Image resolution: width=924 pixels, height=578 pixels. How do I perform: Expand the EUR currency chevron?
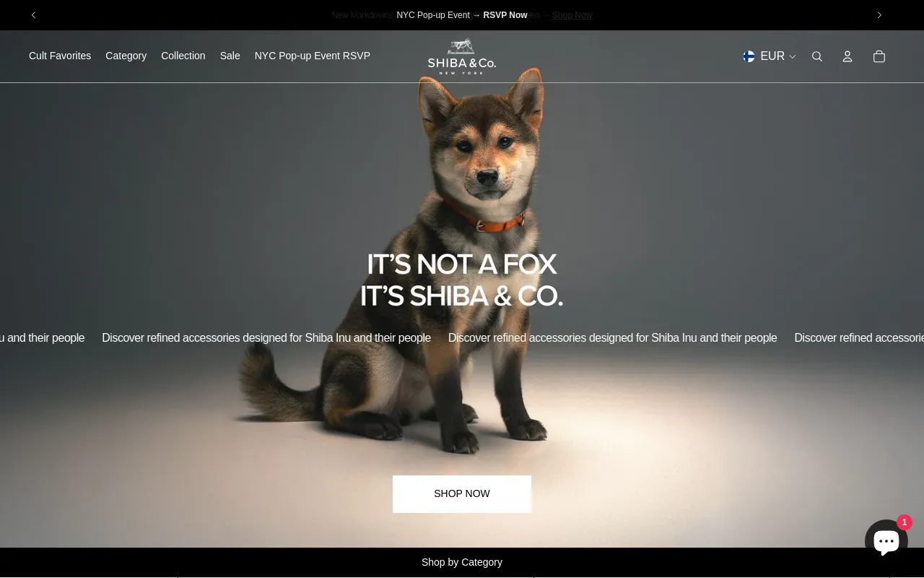pos(792,56)
